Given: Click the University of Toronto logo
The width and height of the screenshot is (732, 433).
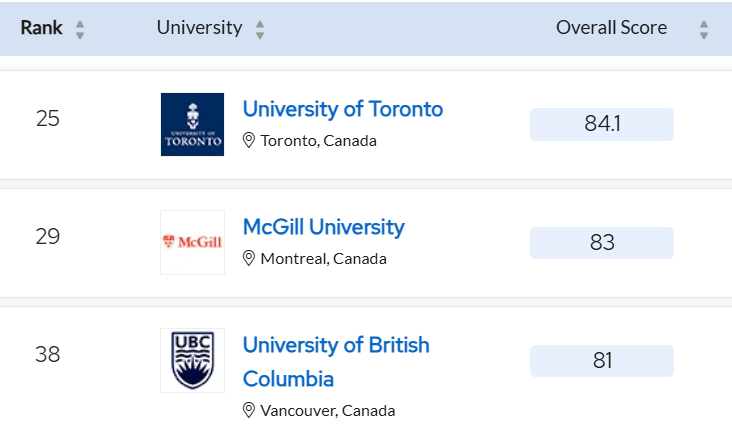Looking at the screenshot, I should 192,124.
